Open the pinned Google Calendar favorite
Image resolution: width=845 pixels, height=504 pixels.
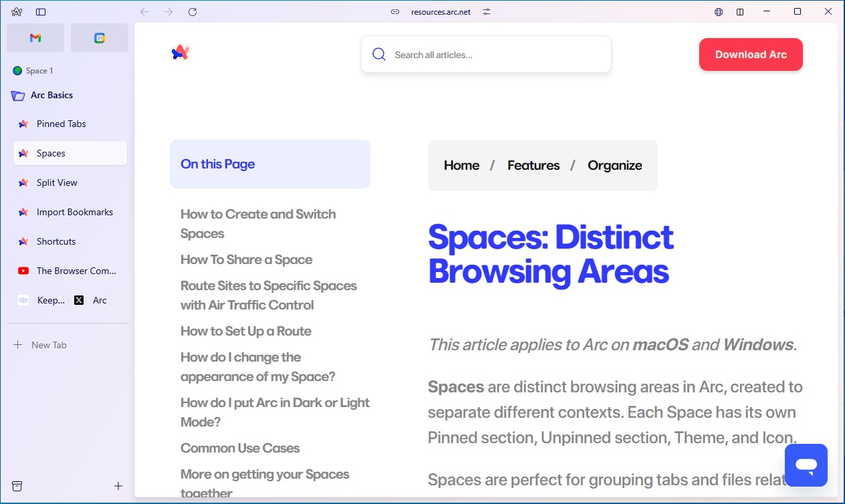(x=100, y=38)
